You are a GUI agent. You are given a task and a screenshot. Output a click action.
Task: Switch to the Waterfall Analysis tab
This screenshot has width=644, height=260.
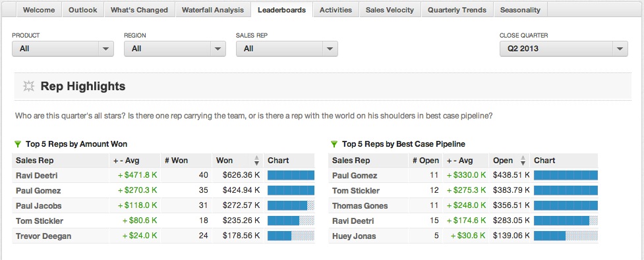click(x=213, y=10)
